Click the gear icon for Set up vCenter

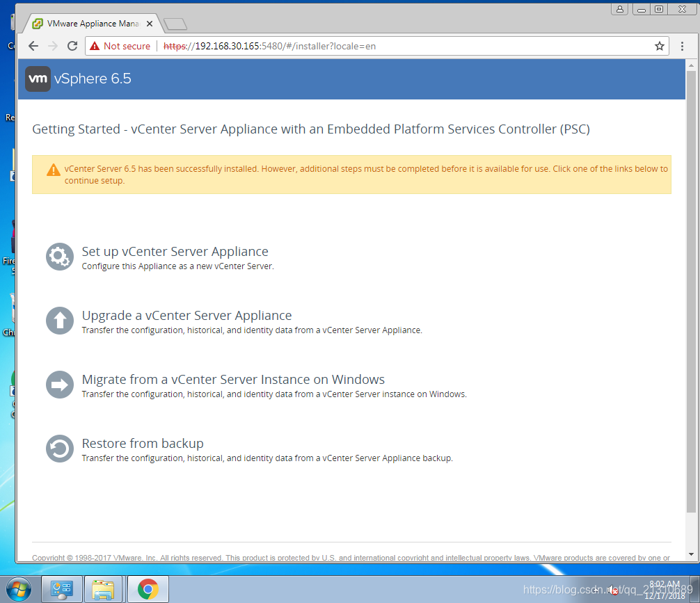(60, 257)
